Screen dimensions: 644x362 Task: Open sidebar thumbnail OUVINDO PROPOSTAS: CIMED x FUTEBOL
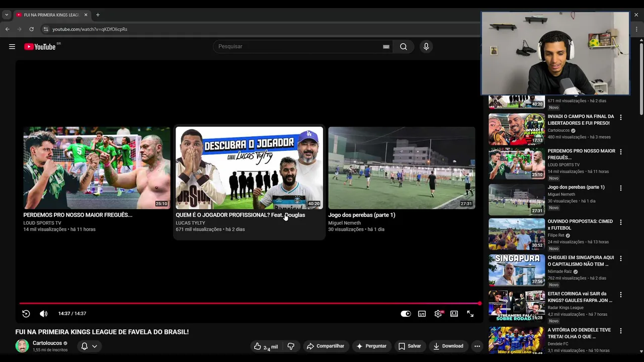(517, 234)
